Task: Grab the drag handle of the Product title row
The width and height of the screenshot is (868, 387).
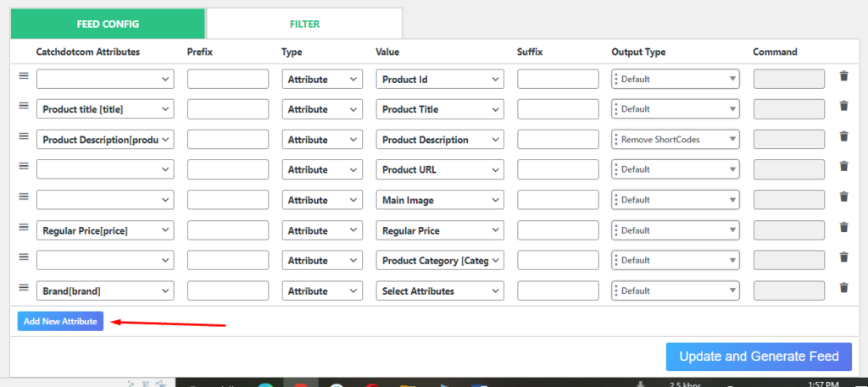Action: 24,106
